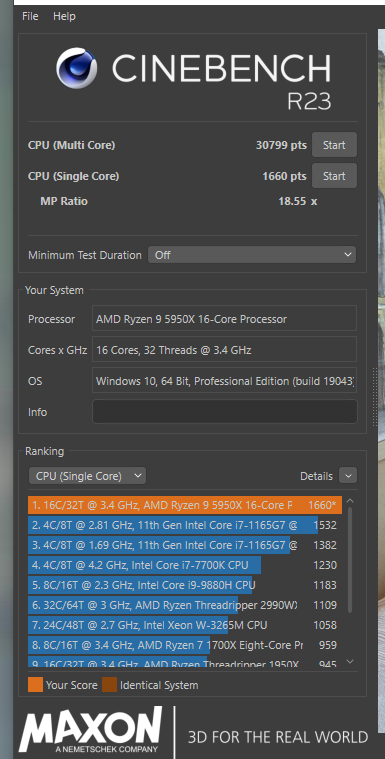Select ranking row 7 Intel Xeon W-3265M

point(185,625)
